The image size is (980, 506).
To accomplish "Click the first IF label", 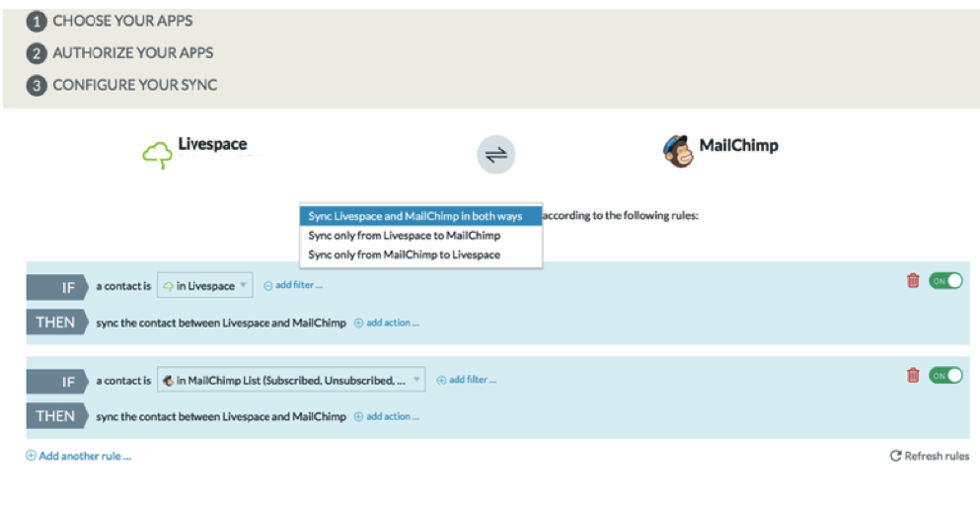I will coord(57,287).
